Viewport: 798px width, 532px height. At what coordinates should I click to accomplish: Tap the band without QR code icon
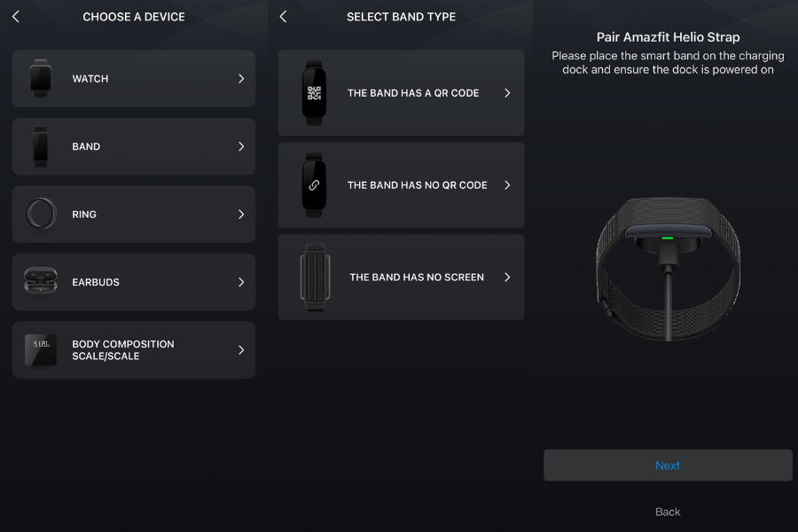click(314, 184)
